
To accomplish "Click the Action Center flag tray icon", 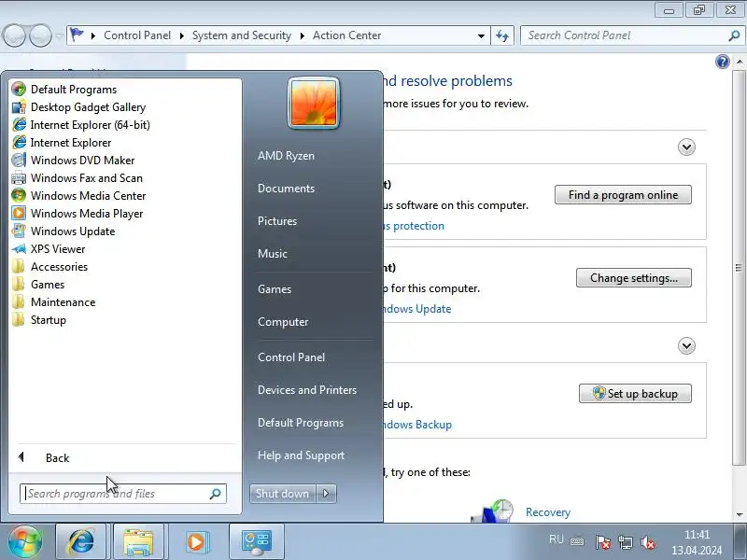I will (x=602, y=542).
